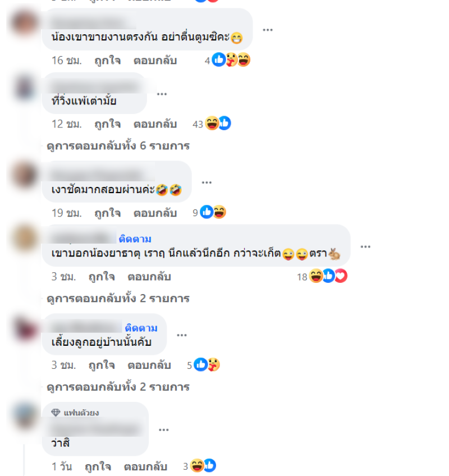The height and width of the screenshot is (476, 449).
Task: Open profile picture of the เงาชัดมากสอบผ่านค่ะ commenter
Action: pos(24,175)
